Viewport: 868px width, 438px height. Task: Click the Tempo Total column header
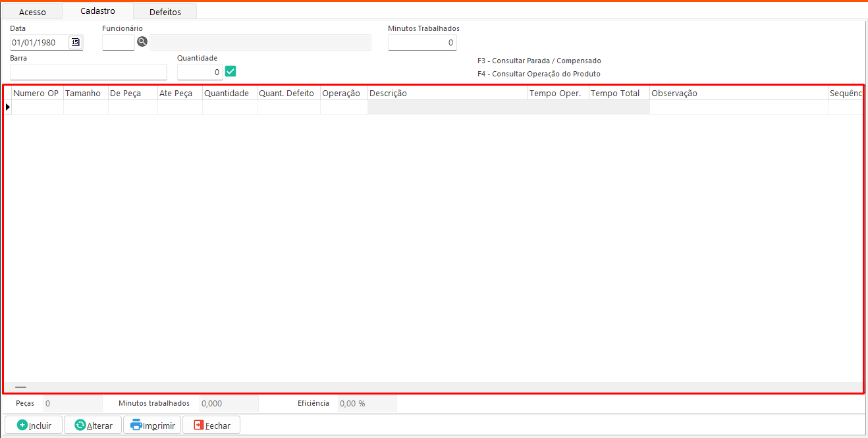tap(618, 94)
